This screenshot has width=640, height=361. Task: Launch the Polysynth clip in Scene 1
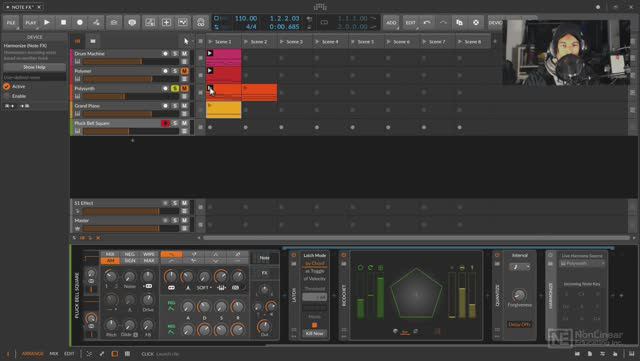tap(210, 88)
